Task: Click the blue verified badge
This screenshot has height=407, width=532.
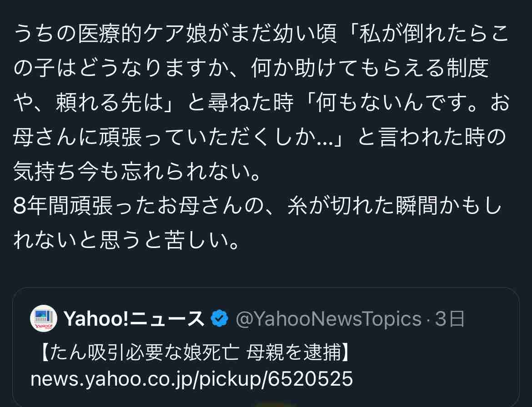Action: pyautogui.click(x=220, y=318)
